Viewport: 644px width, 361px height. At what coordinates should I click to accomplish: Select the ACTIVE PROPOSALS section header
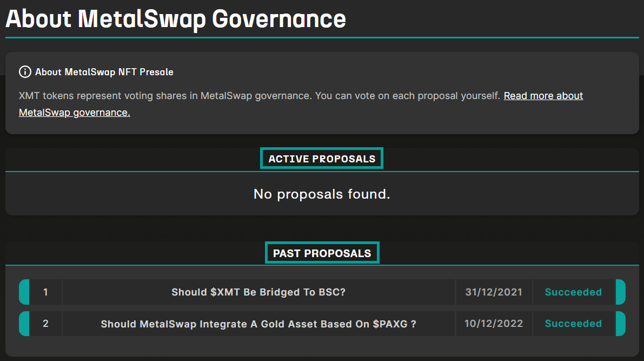(322, 159)
